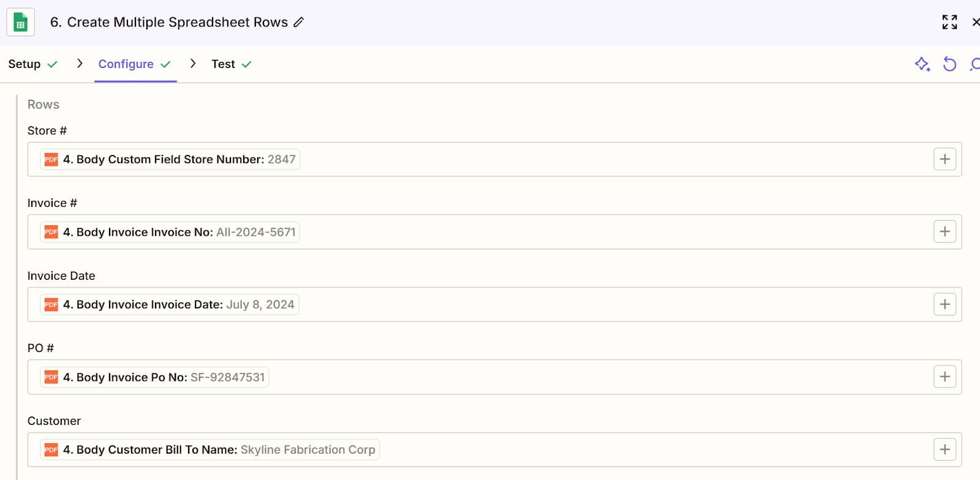Click the refresh step icon
This screenshot has height=480, width=980.
[949, 64]
